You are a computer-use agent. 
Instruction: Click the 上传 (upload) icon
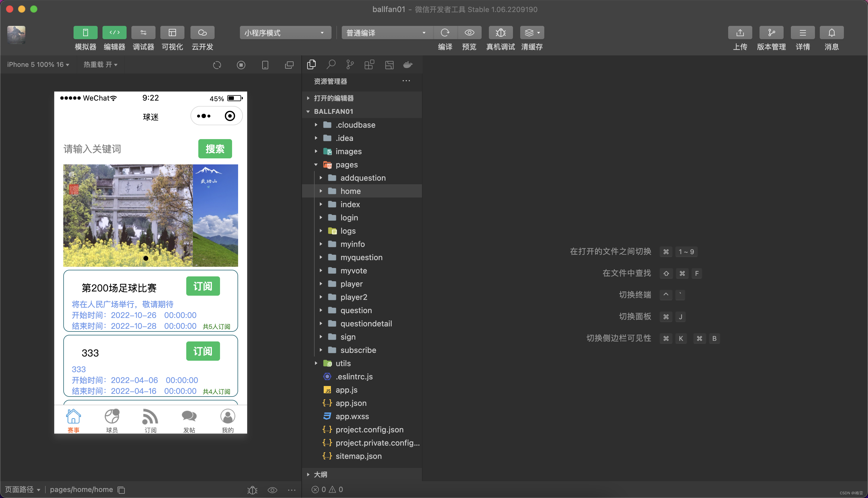[740, 33]
